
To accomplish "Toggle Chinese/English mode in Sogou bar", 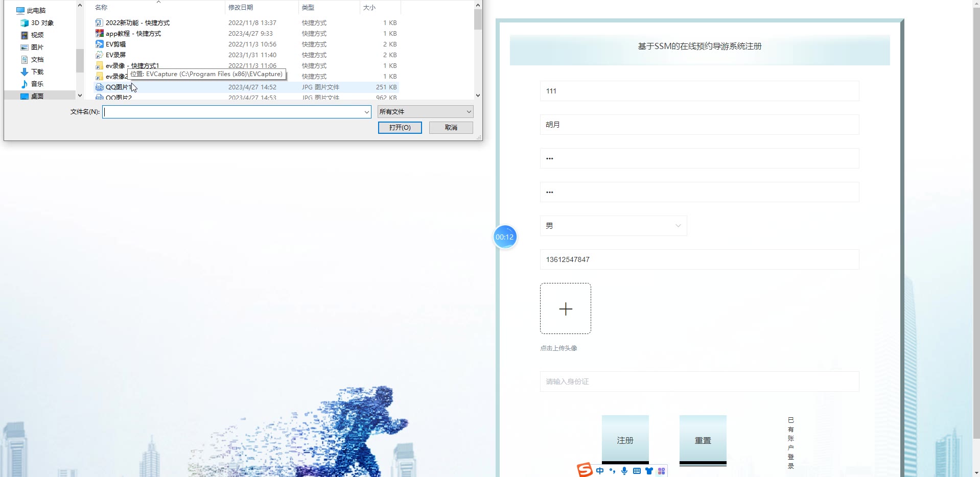I will click(x=600, y=471).
